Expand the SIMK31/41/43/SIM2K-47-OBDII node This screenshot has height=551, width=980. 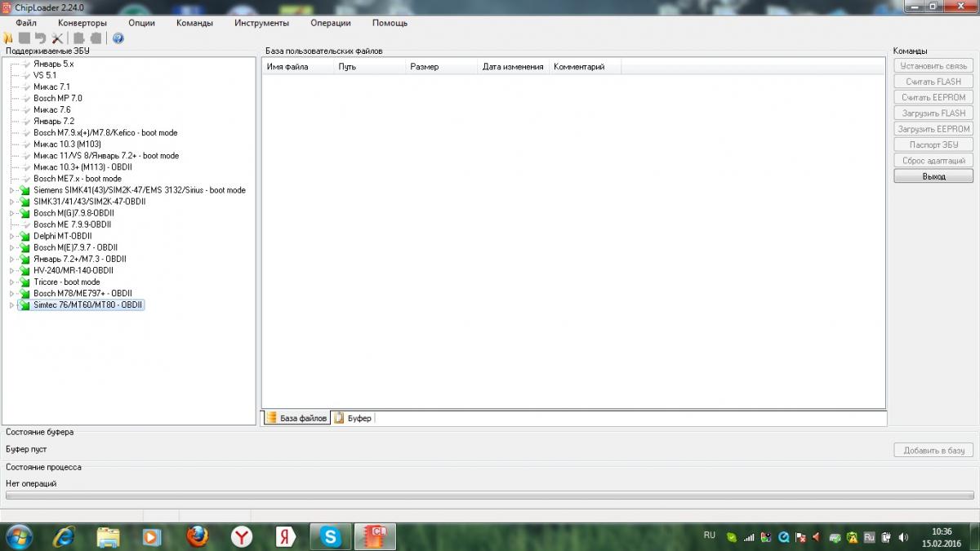[x=11, y=202]
